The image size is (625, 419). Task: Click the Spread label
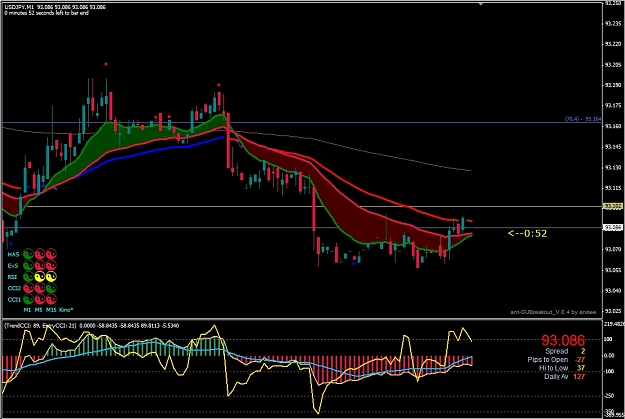click(556, 351)
